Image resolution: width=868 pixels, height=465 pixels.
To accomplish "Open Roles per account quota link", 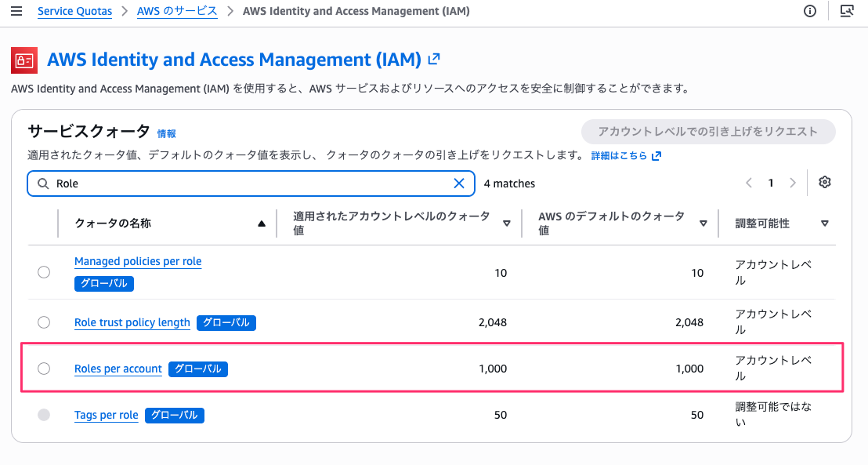I will tap(118, 369).
